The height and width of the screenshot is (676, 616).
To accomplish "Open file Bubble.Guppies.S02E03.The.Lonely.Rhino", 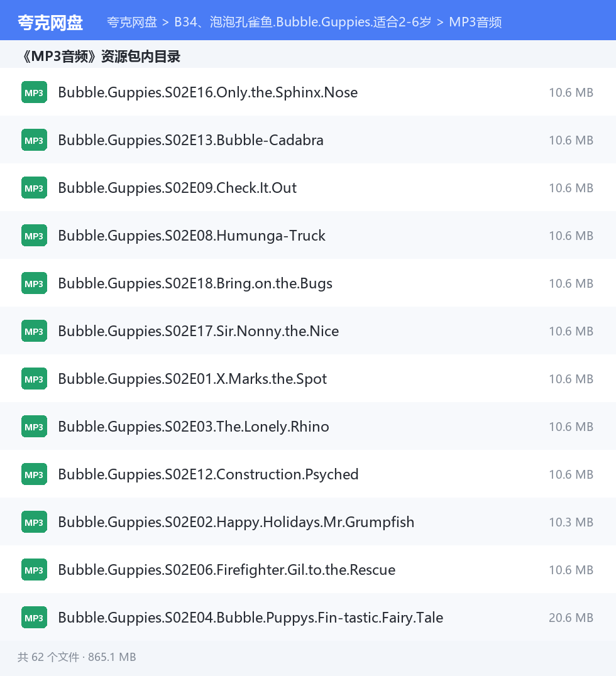I will pyautogui.click(x=194, y=427).
